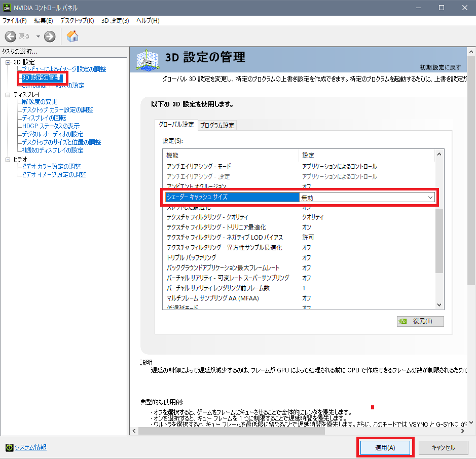Click the 適用(A) button
This screenshot has height=459, width=476.
(385, 448)
